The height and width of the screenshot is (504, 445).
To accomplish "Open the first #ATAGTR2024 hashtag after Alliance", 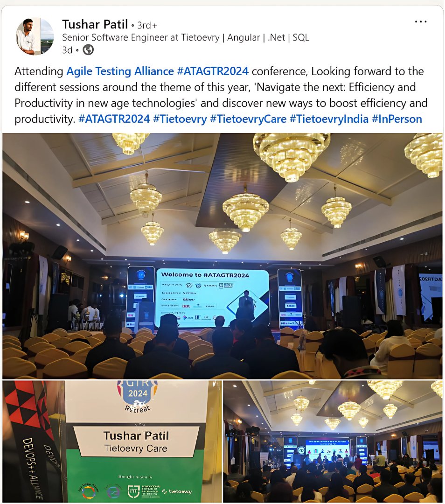I will (x=213, y=71).
